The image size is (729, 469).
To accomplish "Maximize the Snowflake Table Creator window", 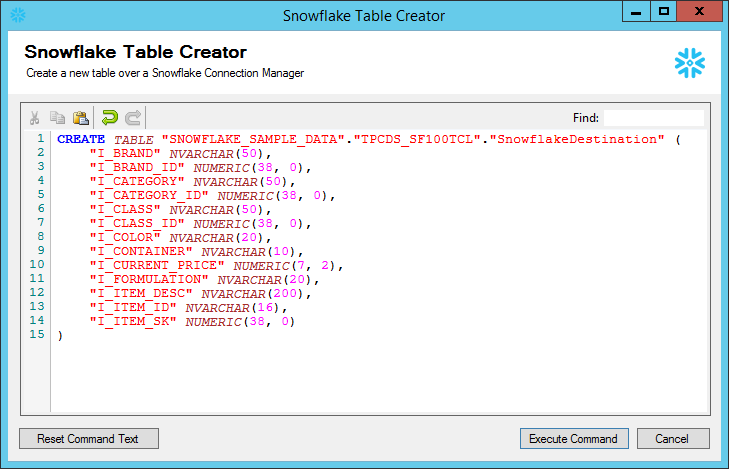I will [x=663, y=12].
